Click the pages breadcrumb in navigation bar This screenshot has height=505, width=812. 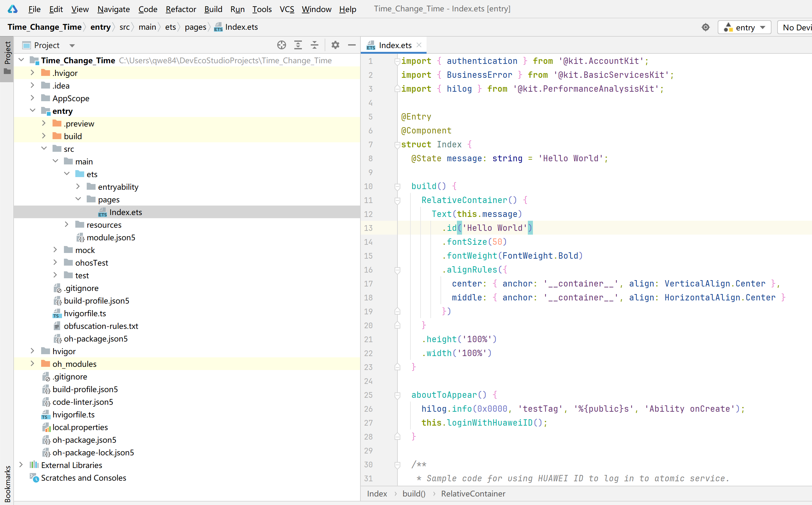click(196, 27)
